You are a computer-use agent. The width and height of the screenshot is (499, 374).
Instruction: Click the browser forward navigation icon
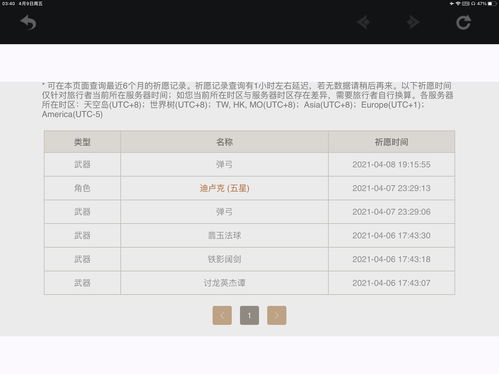(413, 22)
